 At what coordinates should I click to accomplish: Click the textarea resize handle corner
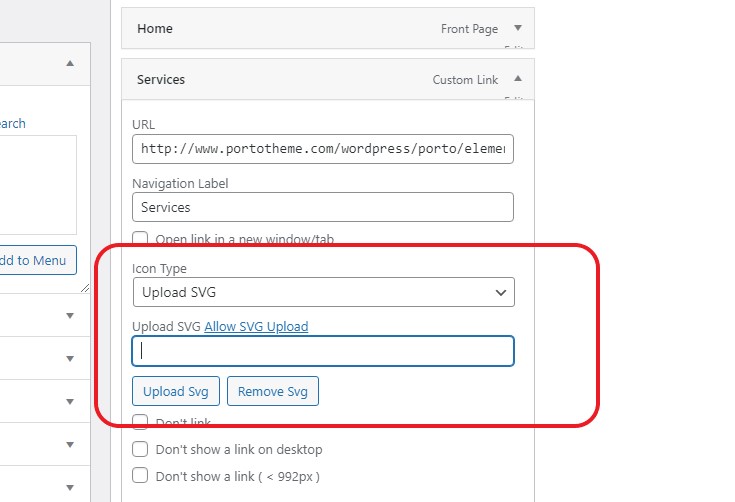(85, 288)
